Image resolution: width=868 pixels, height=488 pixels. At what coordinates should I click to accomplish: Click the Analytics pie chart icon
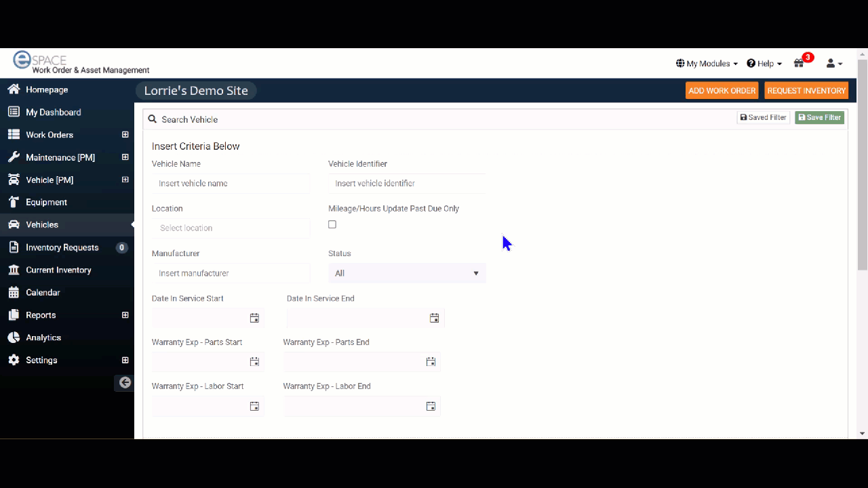14,338
